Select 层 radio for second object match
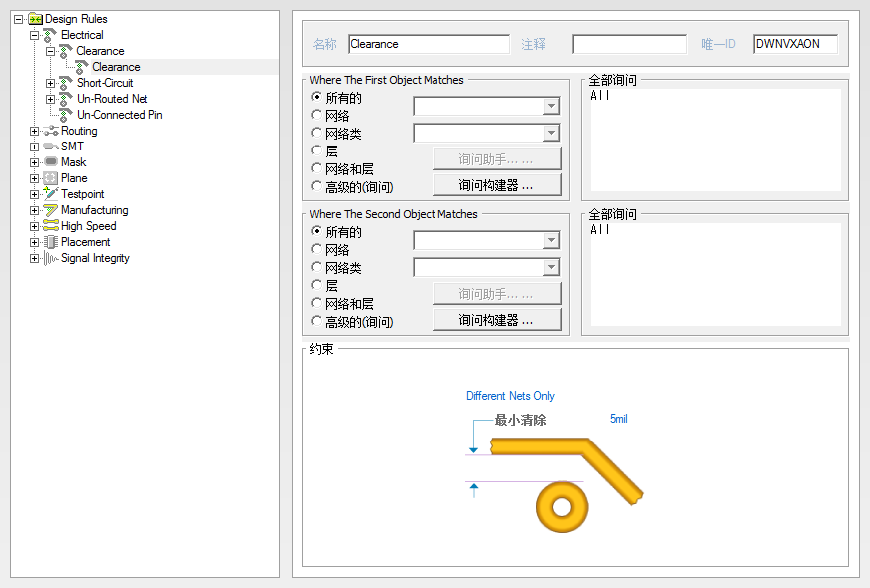This screenshot has height=588, width=870. click(316, 285)
